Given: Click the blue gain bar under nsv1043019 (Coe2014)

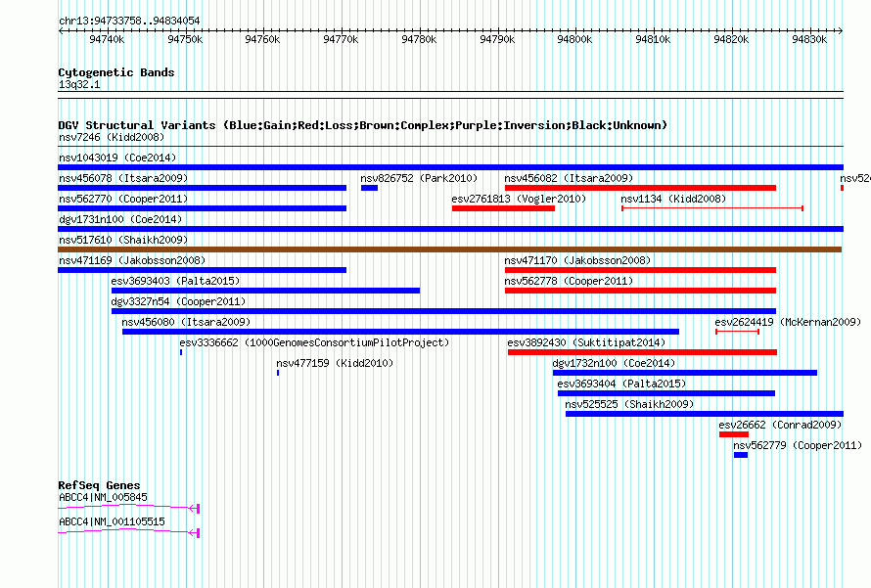Looking at the screenshot, I should [x=450, y=167].
